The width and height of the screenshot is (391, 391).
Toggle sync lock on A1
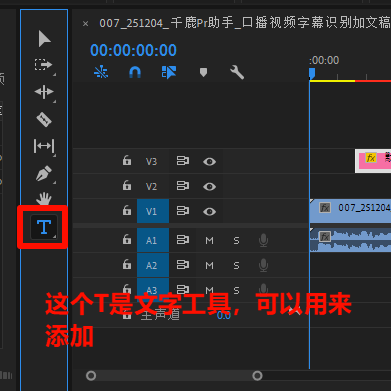point(183,240)
